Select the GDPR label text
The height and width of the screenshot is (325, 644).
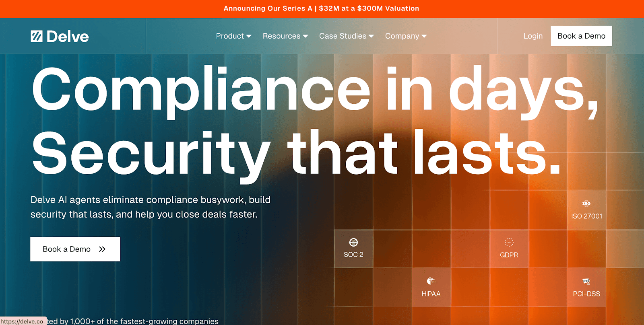509,255
